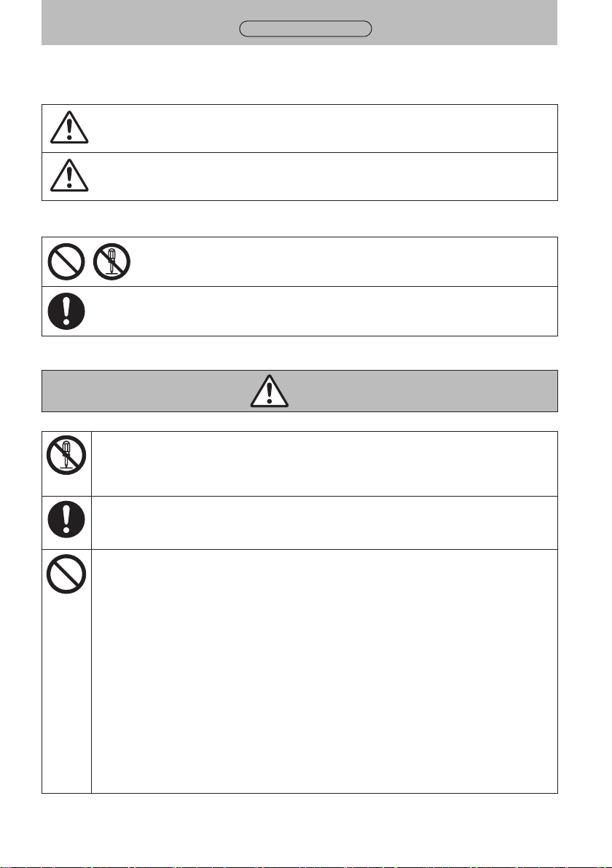Screen dimensions: 612x868
Task: Click the blank space right of legend screwdriver icon
Action: [345, 262]
